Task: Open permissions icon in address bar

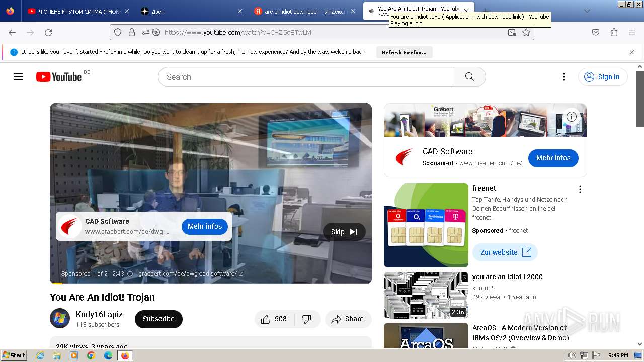Action: pos(145,32)
